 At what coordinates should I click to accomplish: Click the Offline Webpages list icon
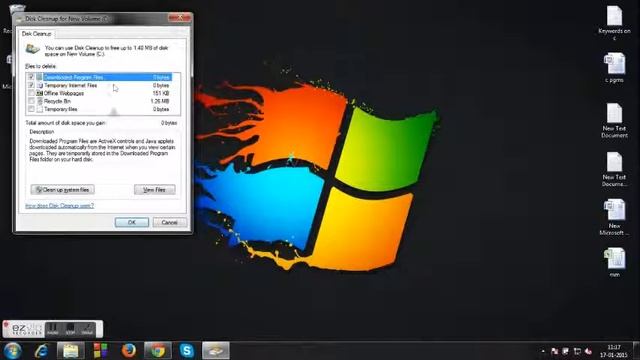point(40,93)
